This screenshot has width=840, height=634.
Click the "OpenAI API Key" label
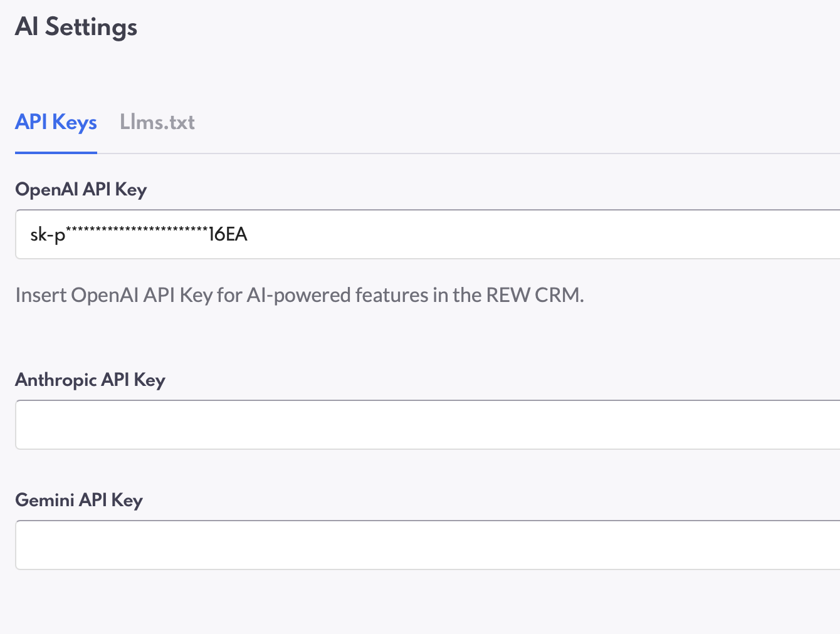point(81,190)
